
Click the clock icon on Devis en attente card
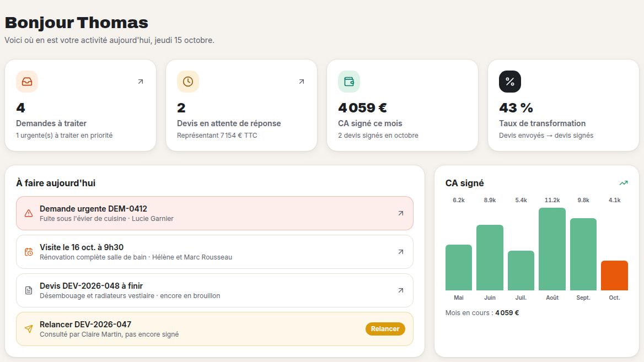pyautogui.click(x=188, y=82)
